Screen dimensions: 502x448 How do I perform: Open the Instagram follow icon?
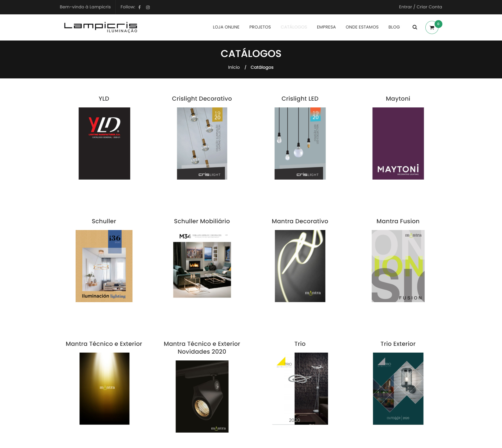pyautogui.click(x=148, y=7)
